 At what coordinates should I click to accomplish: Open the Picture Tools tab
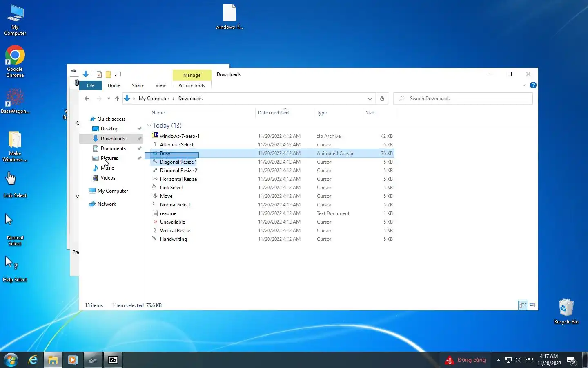click(192, 85)
